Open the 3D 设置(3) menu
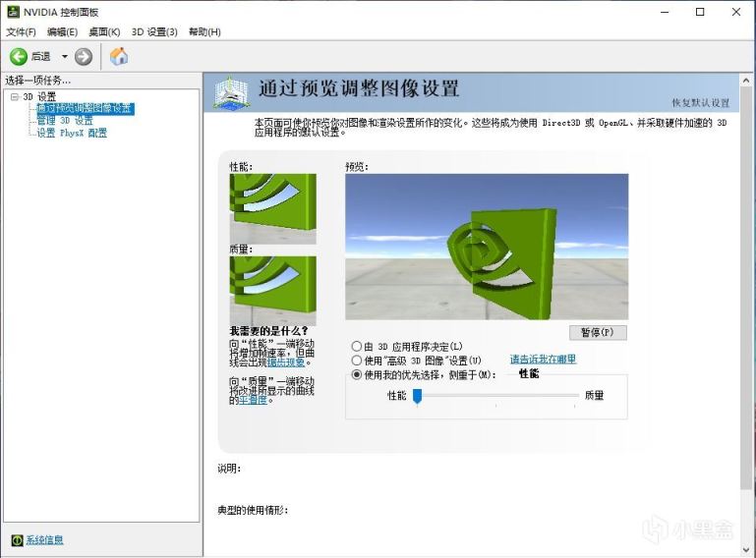 tap(154, 32)
